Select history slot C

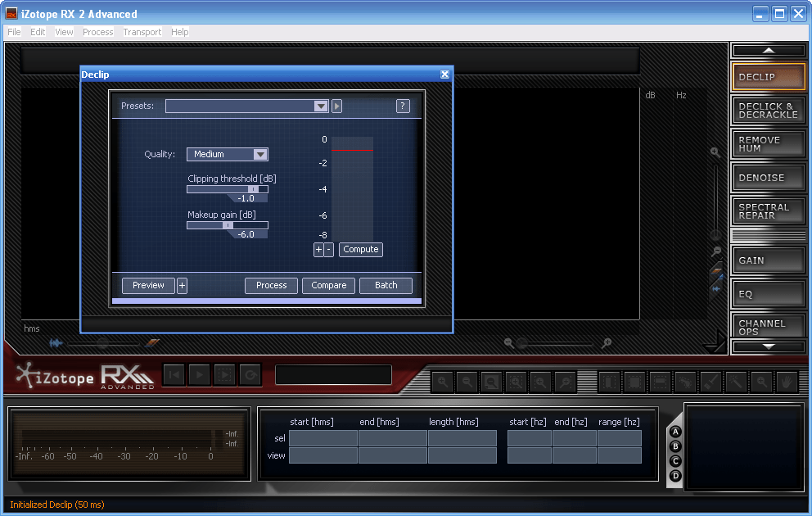(x=675, y=461)
